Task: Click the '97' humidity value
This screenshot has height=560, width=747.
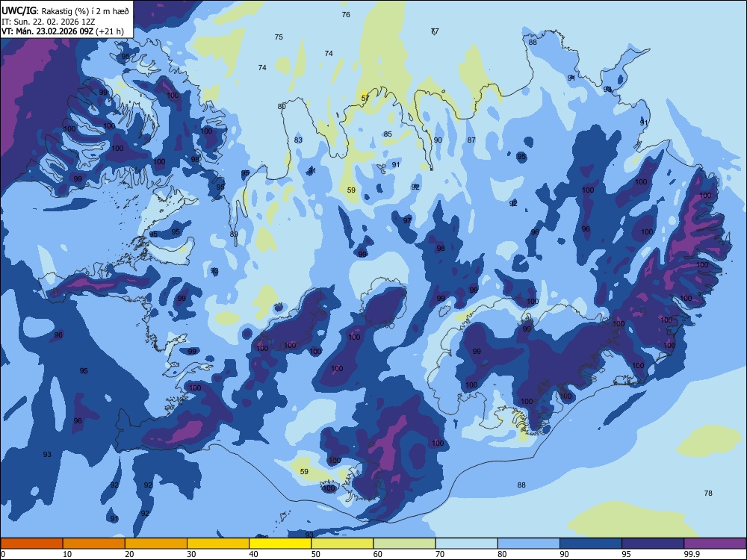Action: [x=407, y=220]
